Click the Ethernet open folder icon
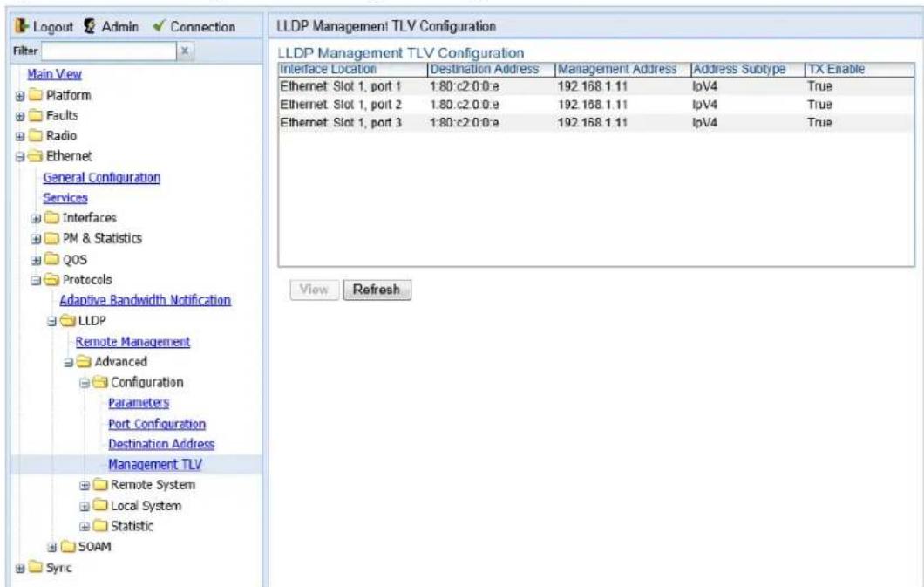Screen dimensions: 924x587 [x=36, y=156]
